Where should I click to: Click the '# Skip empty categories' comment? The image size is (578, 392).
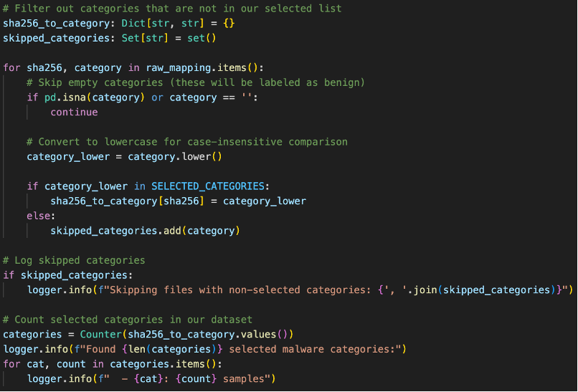click(x=195, y=82)
